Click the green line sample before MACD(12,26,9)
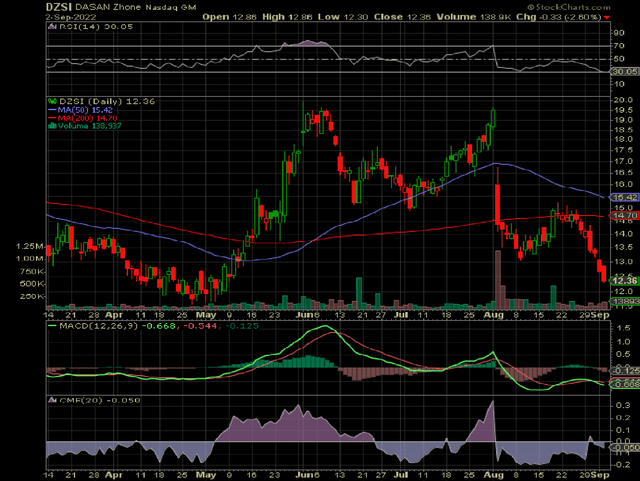This screenshot has width=640, height=481. tap(52, 326)
